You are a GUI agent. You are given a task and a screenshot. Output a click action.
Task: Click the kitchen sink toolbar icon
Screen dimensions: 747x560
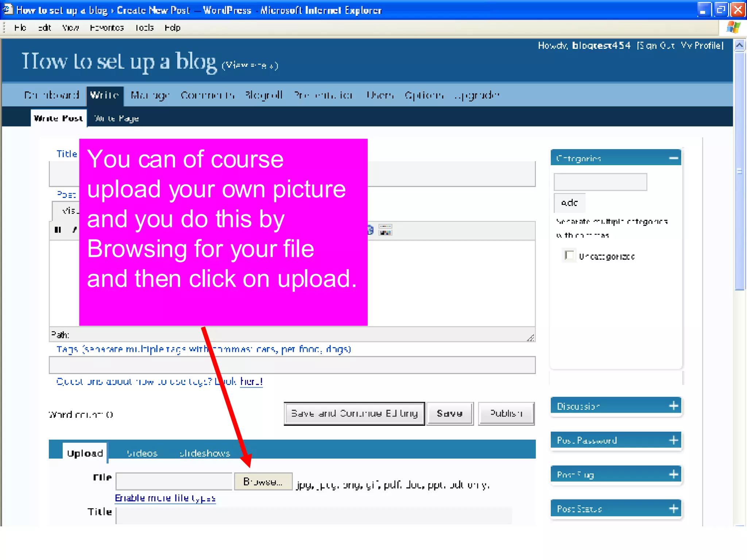click(x=385, y=230)
